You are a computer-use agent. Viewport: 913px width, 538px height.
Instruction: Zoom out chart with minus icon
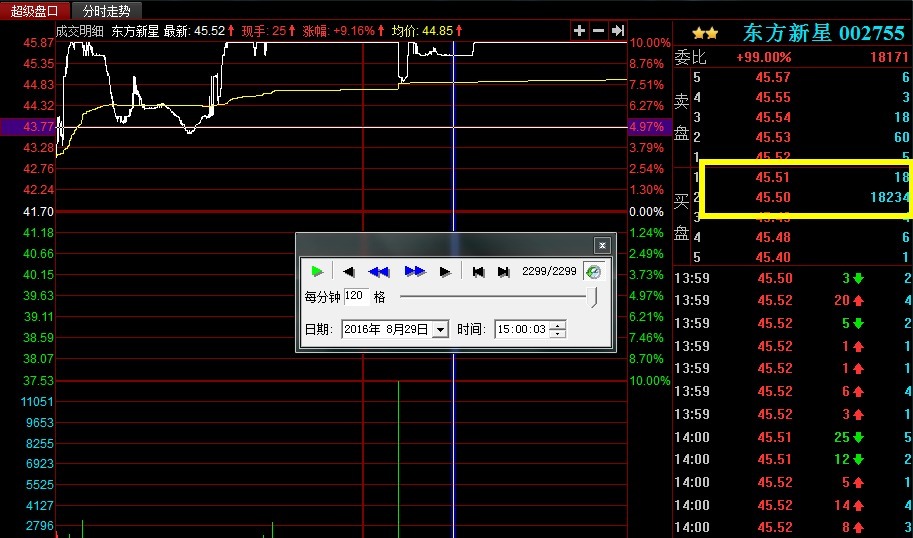pyautogui.click(x=598, y=31)
